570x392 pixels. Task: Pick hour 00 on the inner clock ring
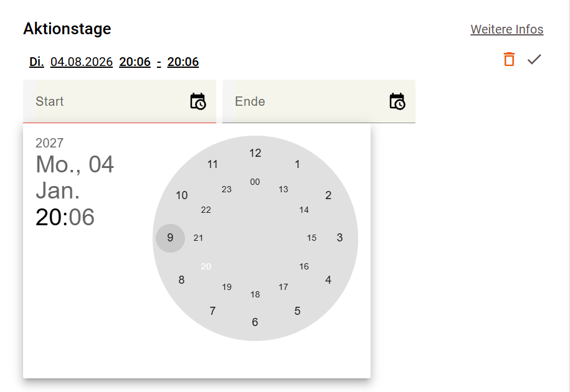point(255,182)
